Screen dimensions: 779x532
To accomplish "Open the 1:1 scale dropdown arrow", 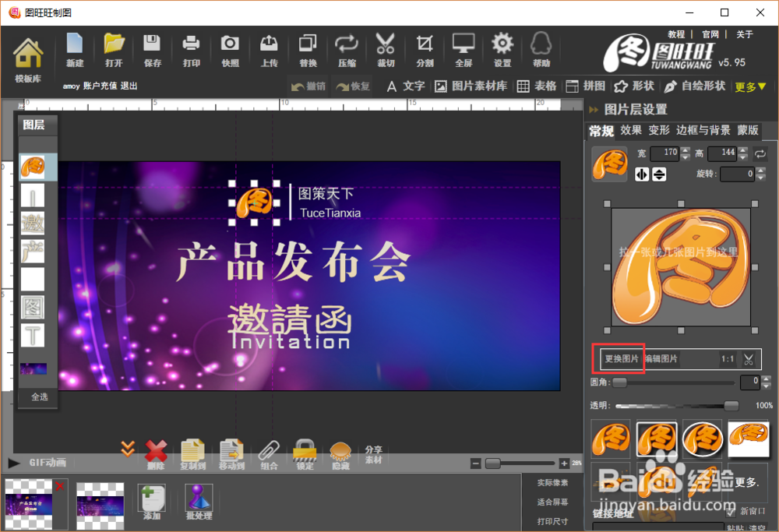I will (x=748, y=359).
